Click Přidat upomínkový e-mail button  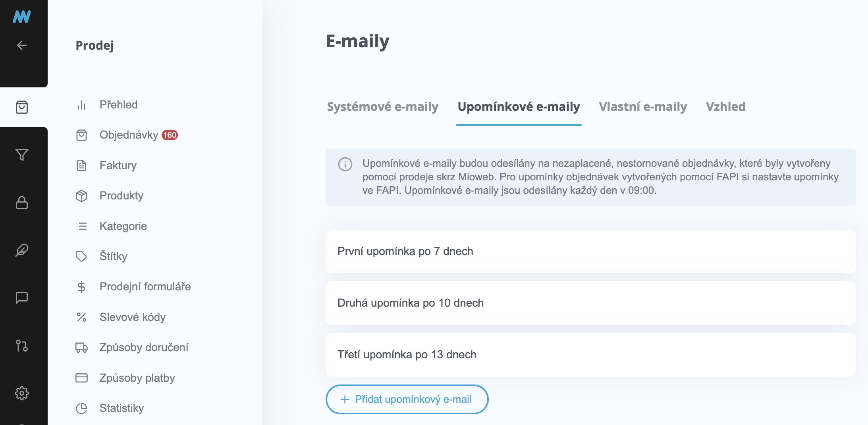407,399
